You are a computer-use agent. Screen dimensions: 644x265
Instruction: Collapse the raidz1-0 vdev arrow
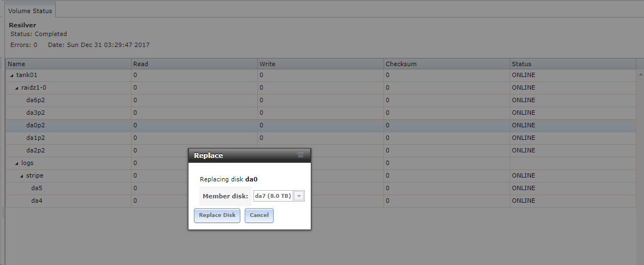click(17, 88)
